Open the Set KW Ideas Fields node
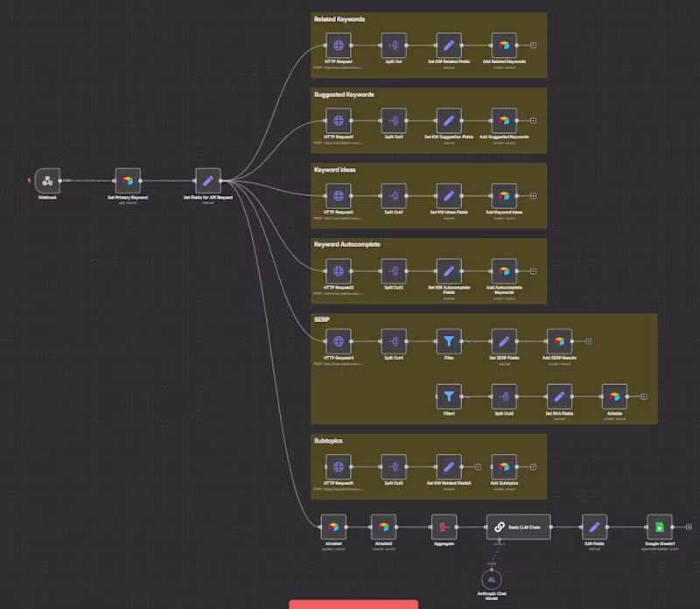 tap(449, 195)
